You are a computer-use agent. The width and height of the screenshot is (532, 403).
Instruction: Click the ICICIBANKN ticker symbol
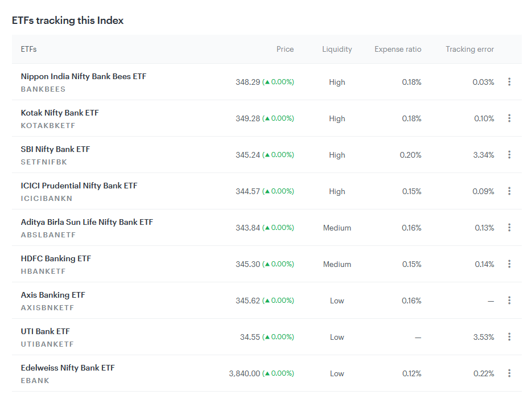coord(47,199)
